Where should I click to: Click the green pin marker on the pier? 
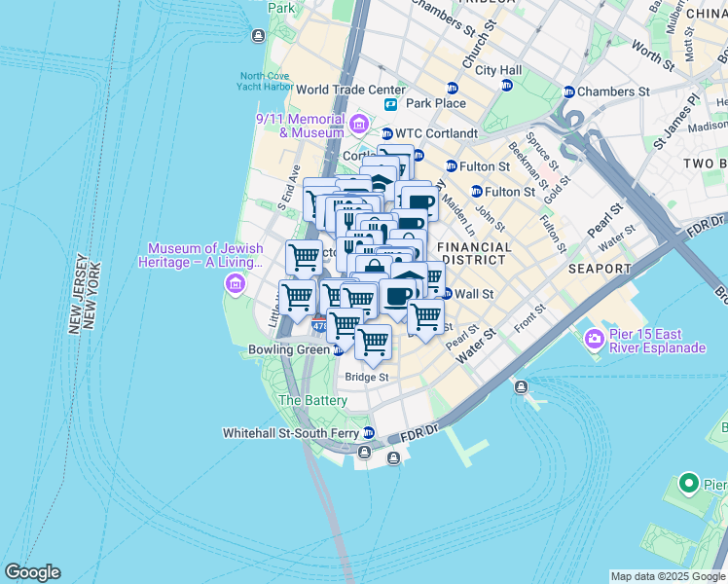[689, 484]
